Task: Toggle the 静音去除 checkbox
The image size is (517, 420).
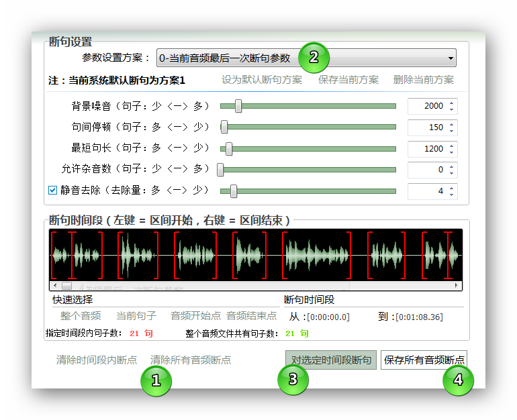Action: (52, 191)
